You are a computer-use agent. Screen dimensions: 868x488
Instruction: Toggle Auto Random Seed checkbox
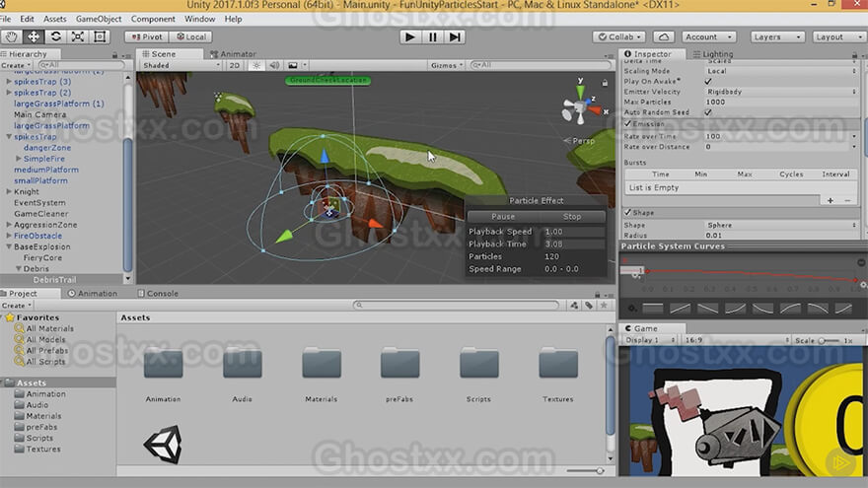pyautogui.click(x=708, y=112)
